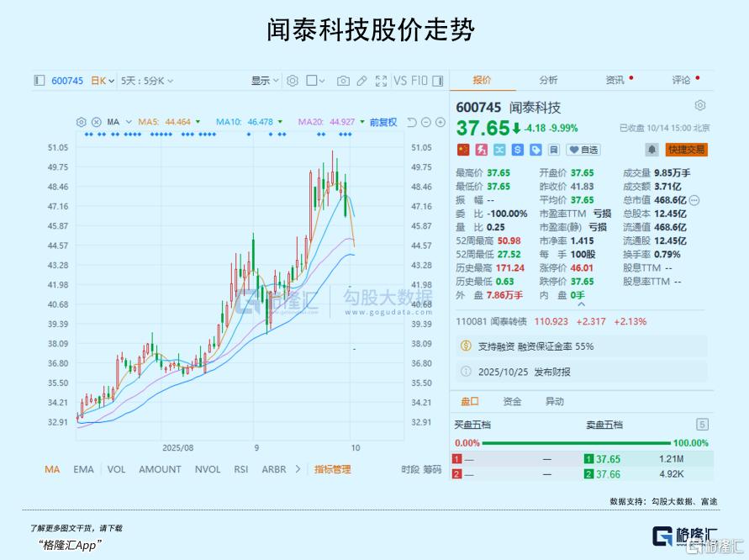The image size is (749, 560).
Task: Toggle the right sidebar panel icon
Action: [x=438, y=81]
